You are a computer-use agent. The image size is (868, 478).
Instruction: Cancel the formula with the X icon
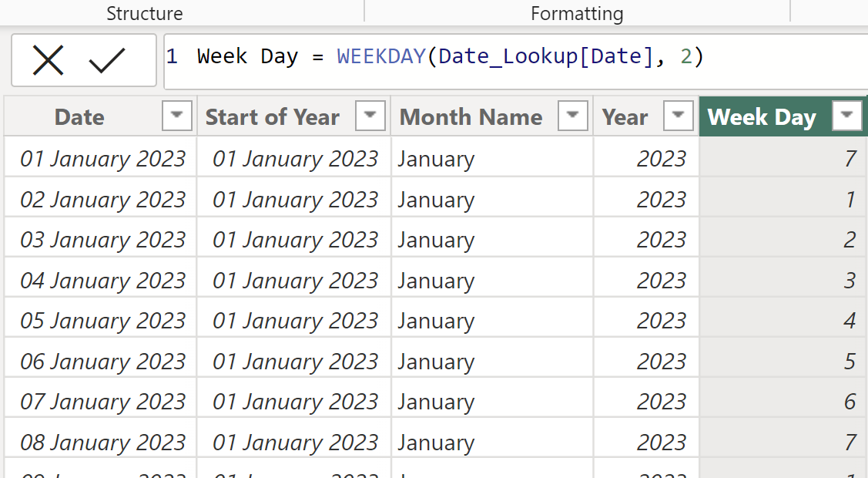48,60
